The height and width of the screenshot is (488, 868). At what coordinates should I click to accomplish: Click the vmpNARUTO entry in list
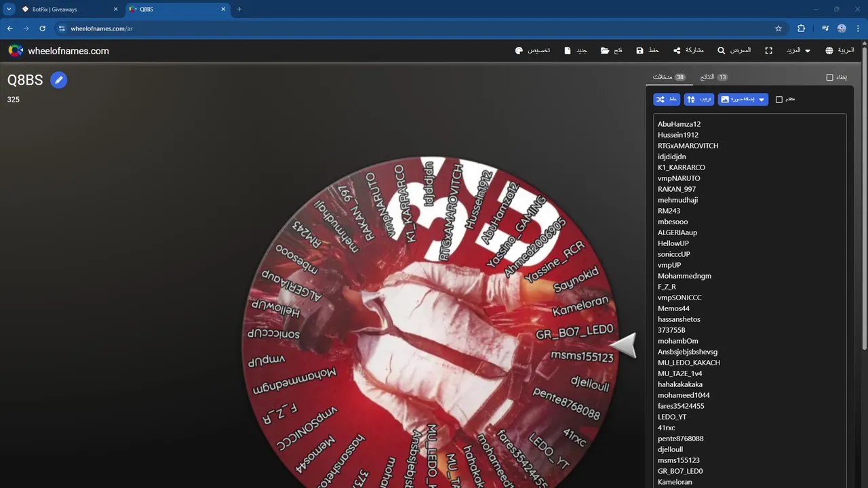679,178
